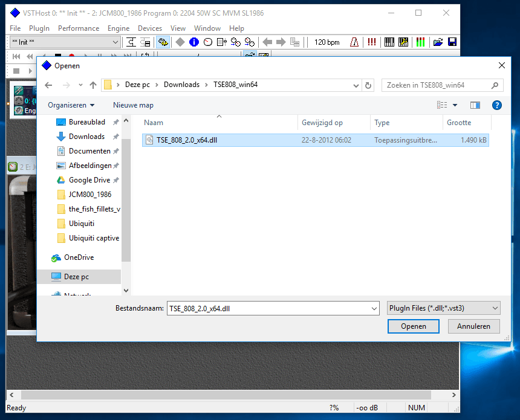
Task: Click the search magnifier icon in Openen dialog
Action: [495, 86]
